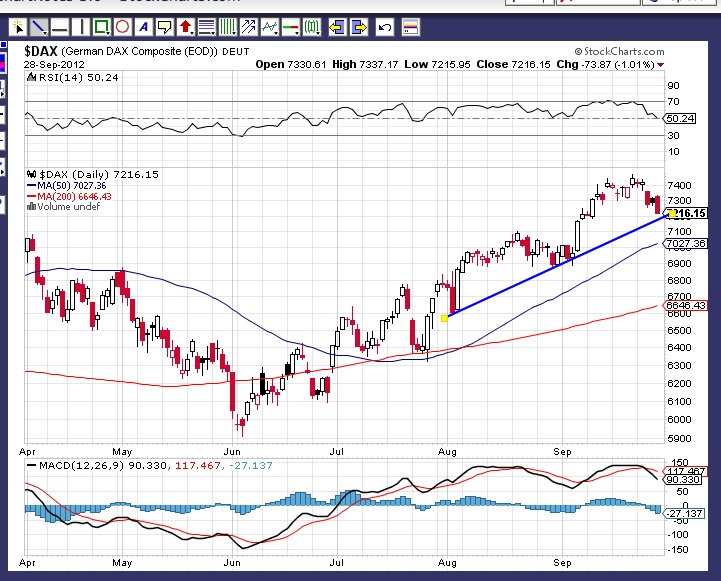The width and height of the screenshot is (721, 581).
Task: Select the green rectangle shape tool
Action: coord(102,27)
